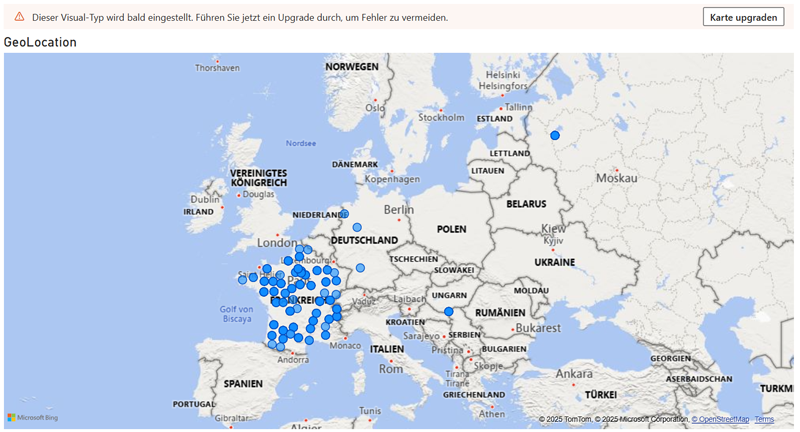Open the Terms link on the map
800x432 pixels.
point(764,419)
